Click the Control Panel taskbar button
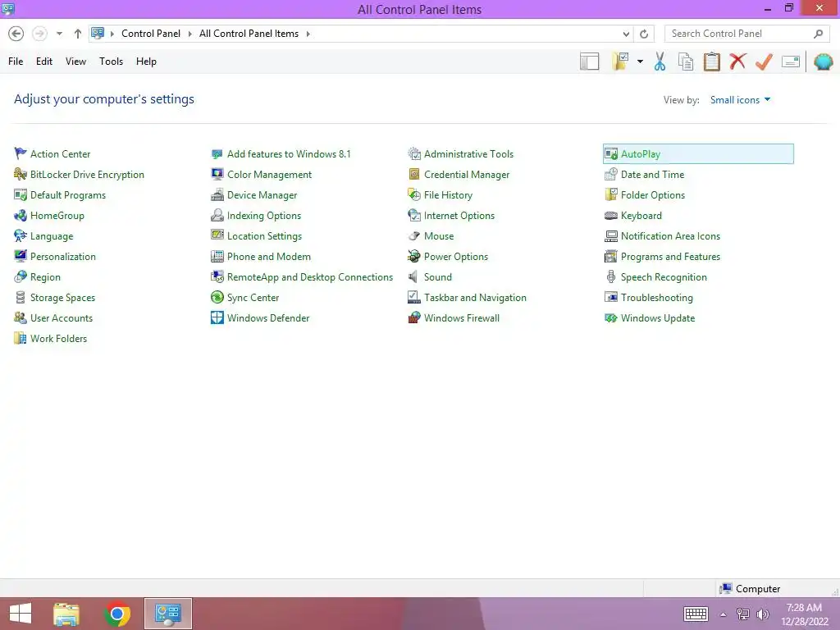The width and height of the screenshot is (840, 630). coord(168,614)
